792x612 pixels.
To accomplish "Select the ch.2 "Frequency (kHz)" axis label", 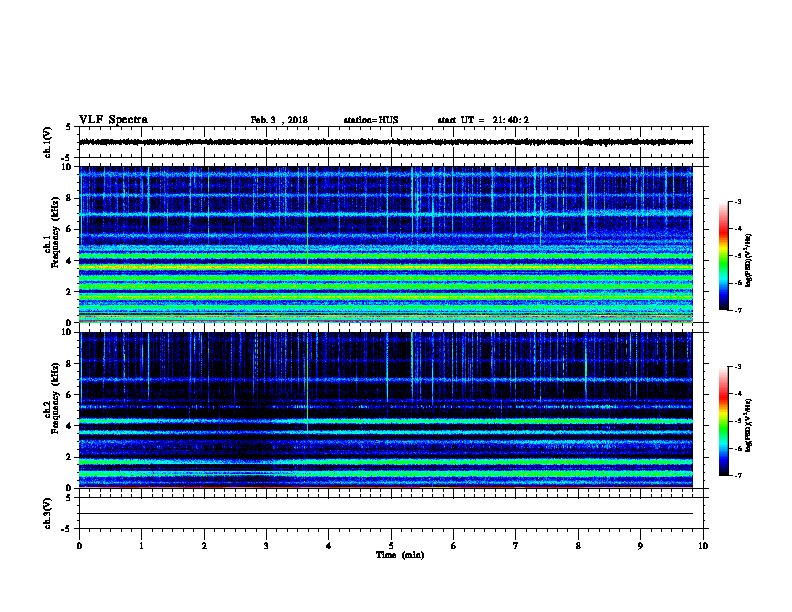I will pos(55,398).
